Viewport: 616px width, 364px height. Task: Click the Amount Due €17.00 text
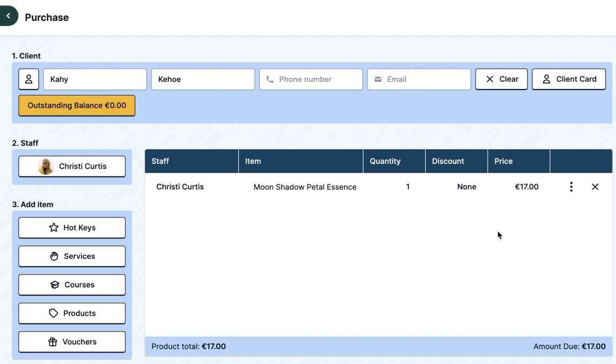[569, 346]
